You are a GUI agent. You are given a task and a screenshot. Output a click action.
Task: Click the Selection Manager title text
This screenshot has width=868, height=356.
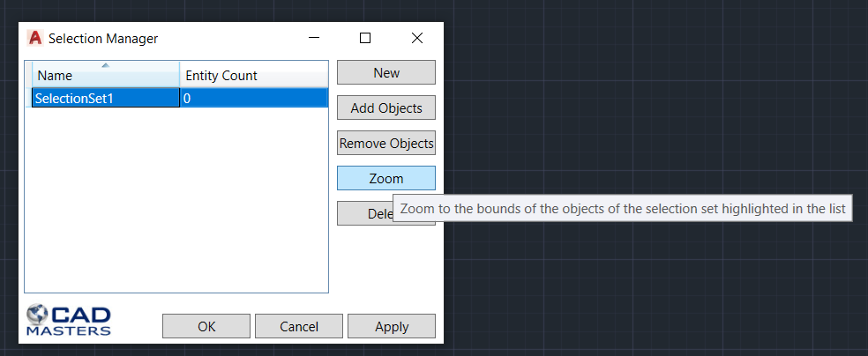tap(103, 39)
